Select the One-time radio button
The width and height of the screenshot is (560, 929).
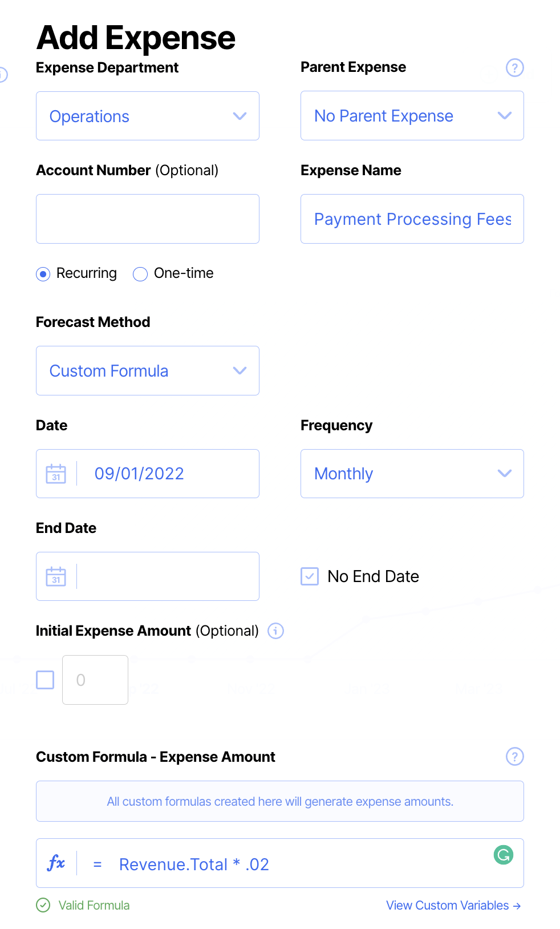click(140, 274)
